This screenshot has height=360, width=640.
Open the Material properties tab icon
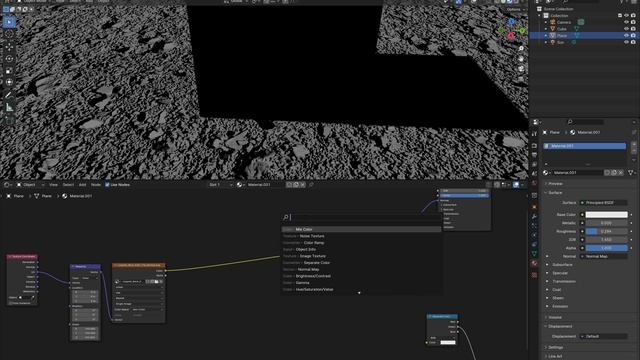[534, 264]
